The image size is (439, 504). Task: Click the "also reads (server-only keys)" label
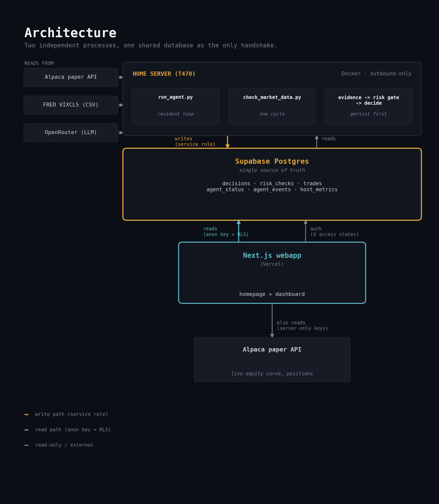pos(303,326)
